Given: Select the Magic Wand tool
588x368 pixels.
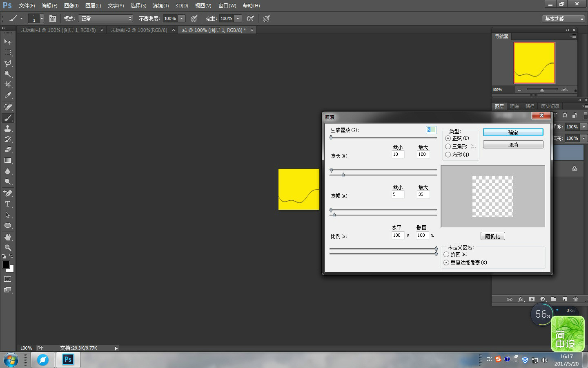Looking at the screenshot, I should [8, 74].
